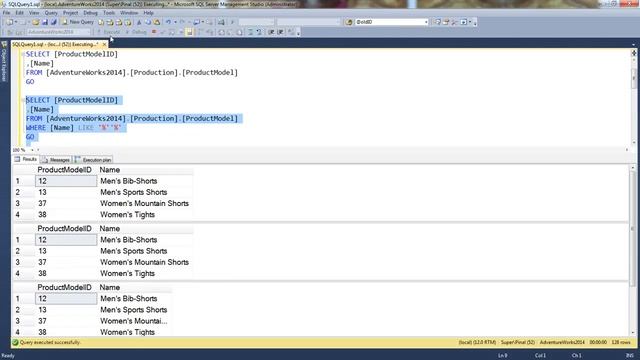The image size is (640, 360).
Task: Click the Execute query button
Action: 108,32
